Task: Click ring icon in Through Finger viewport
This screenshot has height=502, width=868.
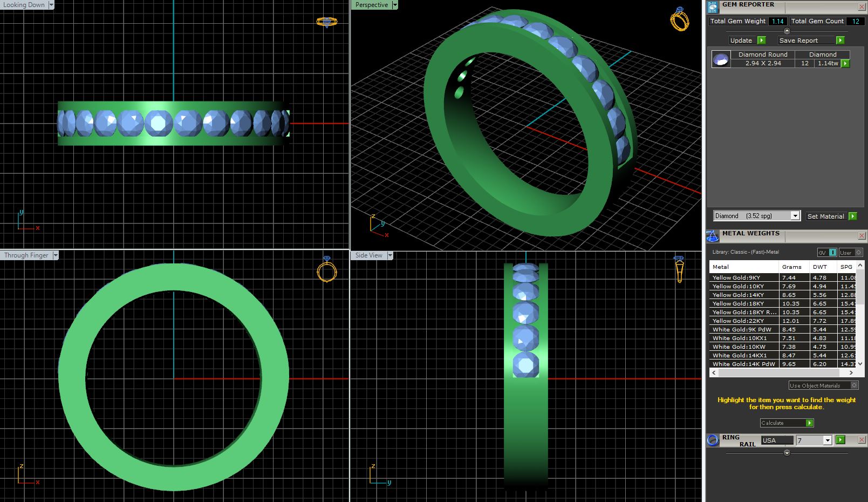Action: [x=326, y=269]
